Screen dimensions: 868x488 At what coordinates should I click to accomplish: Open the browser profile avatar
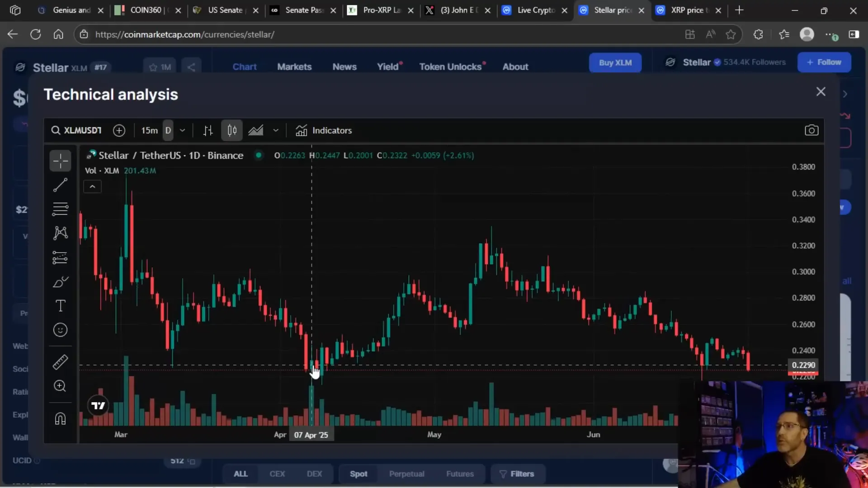coord(807,34)
